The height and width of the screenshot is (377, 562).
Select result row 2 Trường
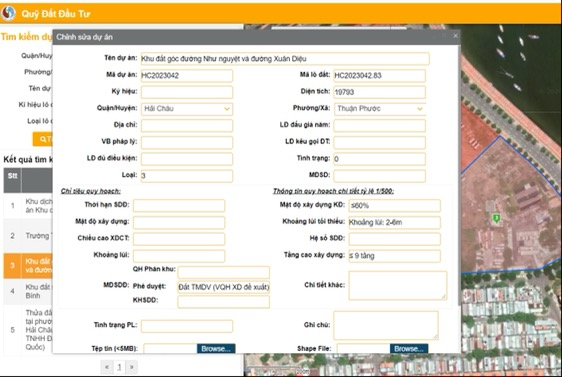[x=28, y=236]
